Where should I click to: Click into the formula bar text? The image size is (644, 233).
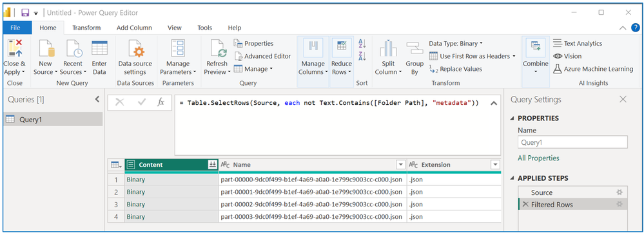coord(329,102)
